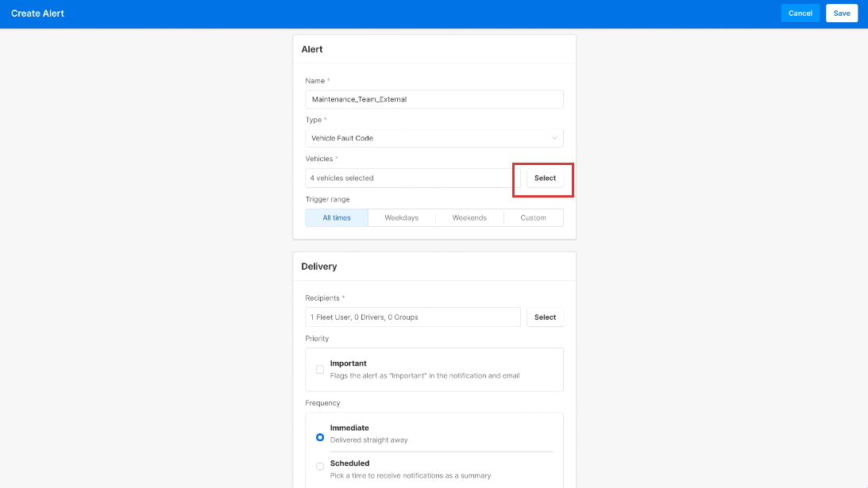Screen dimensions: 868x488
Task: Choose the Scheduled frequency radio button
Action: (320, 467)
